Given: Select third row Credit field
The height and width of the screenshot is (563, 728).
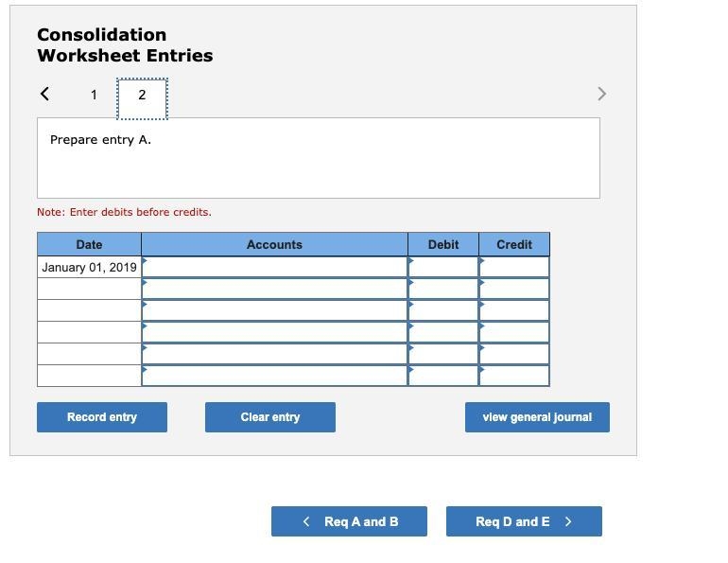Looking at the screenshot, I should [514, 310].
